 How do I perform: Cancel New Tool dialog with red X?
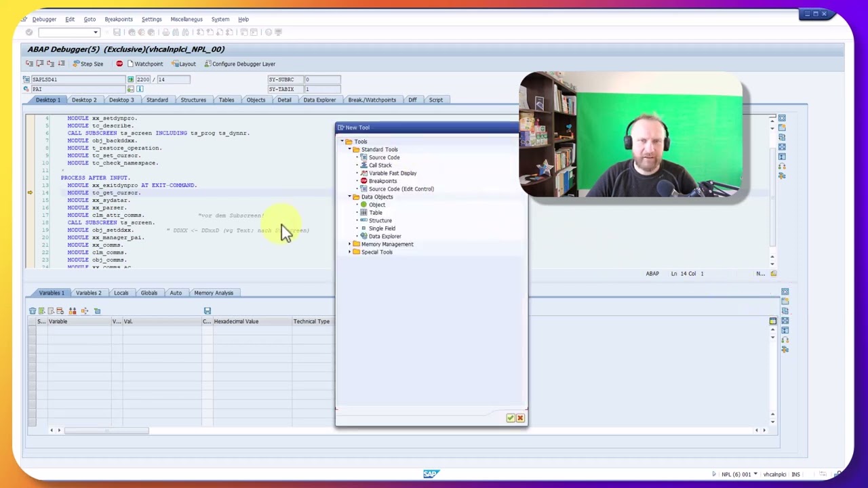tap(520, 418)
